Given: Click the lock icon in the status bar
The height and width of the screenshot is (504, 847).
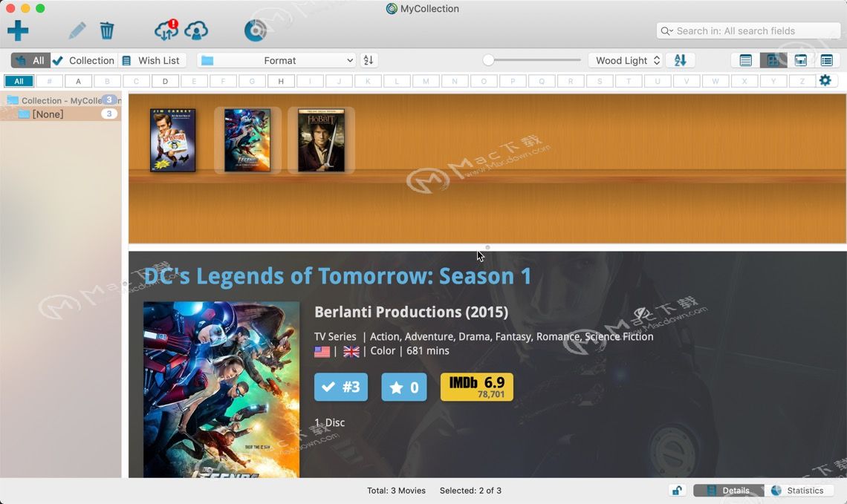Looking at the screenshot, I should pyautogui.click(x=677, y=490).
